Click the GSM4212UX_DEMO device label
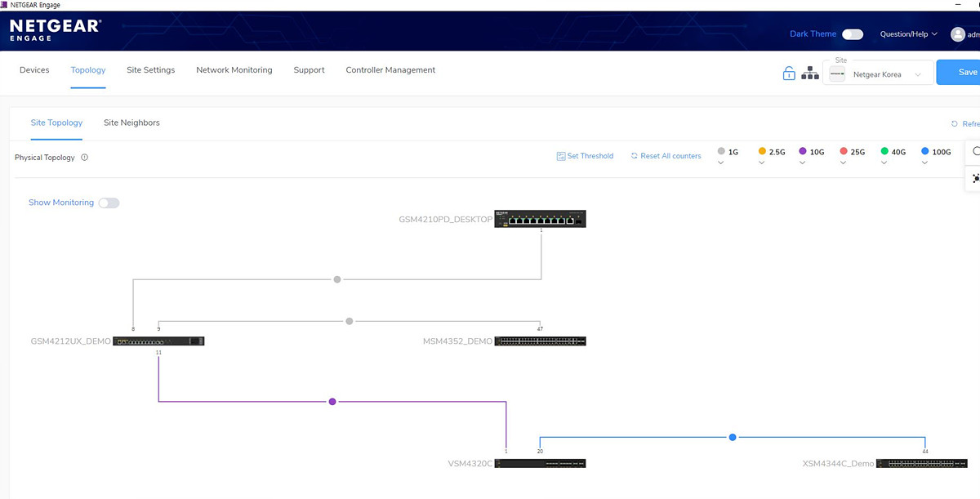980x499 pixels. tap(70, 341)
